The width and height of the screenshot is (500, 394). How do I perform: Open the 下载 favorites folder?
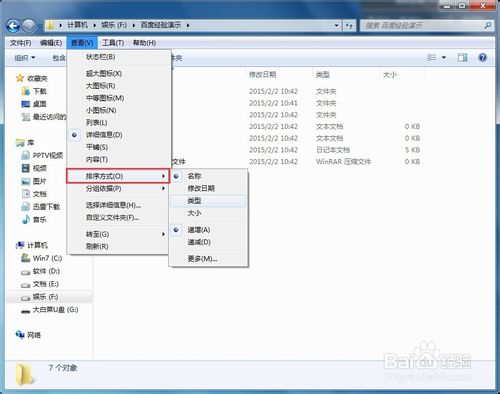pyautogui.click(x=34, y=91)
